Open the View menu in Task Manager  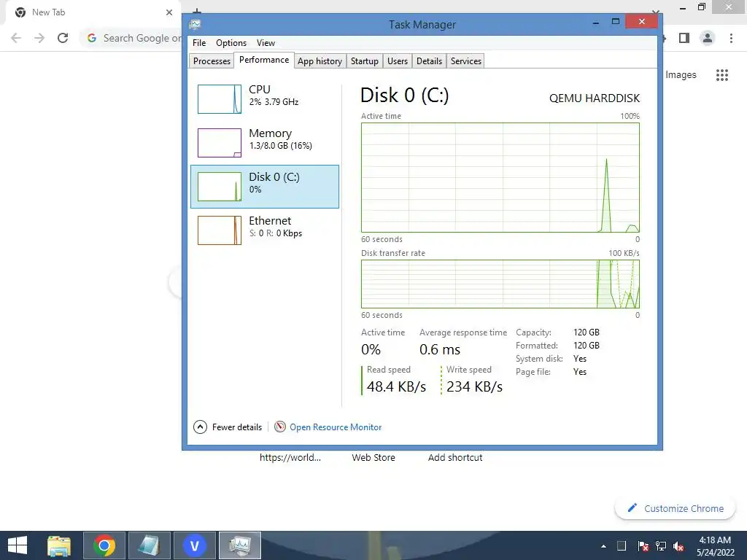click(x=266, y=43)
